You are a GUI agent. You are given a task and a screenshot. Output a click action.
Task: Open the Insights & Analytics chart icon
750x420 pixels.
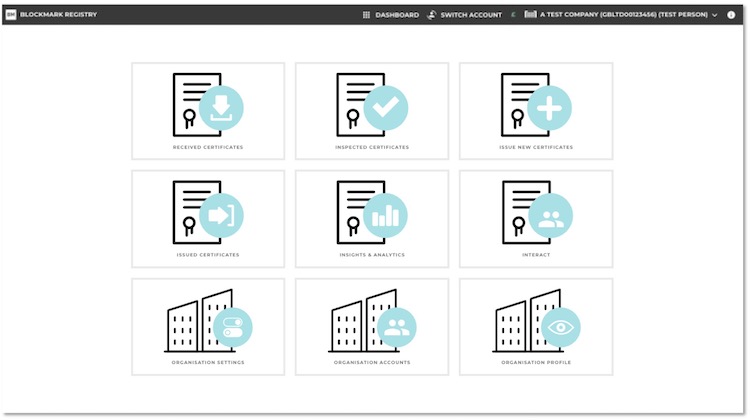click(x=385, y=215)
